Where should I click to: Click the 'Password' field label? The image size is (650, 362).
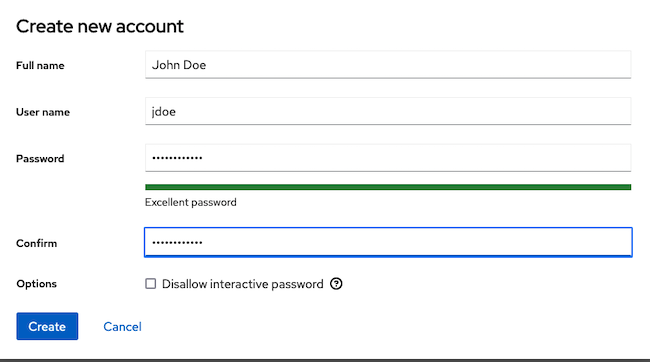click(x=40, y=158)
